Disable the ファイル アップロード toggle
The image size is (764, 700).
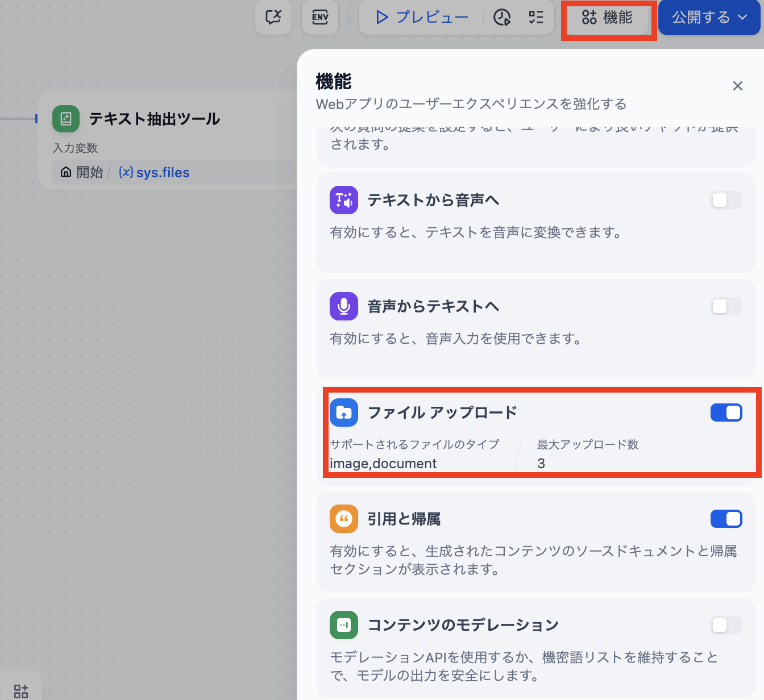726,413
